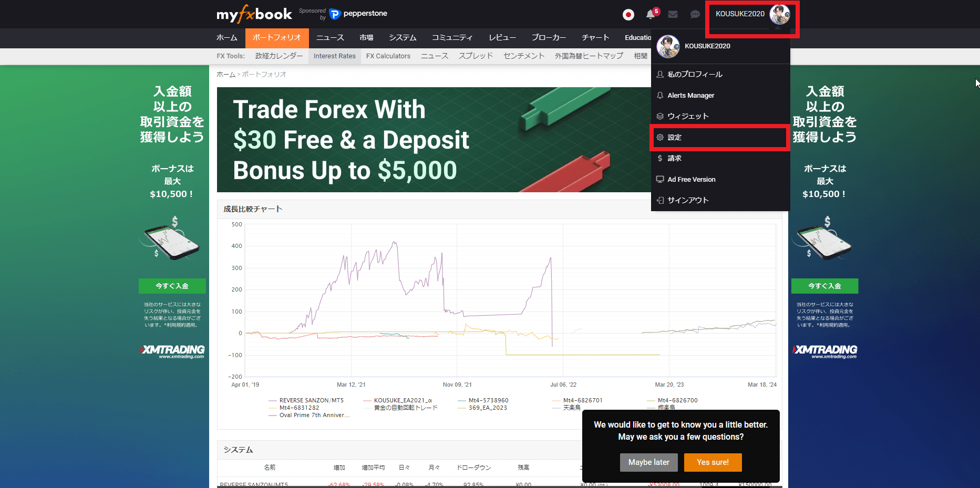This screenshot has height=488, width=980.
Task: Toggle 天楽鳥 chart legend entry
Action: tap(567, 408)
